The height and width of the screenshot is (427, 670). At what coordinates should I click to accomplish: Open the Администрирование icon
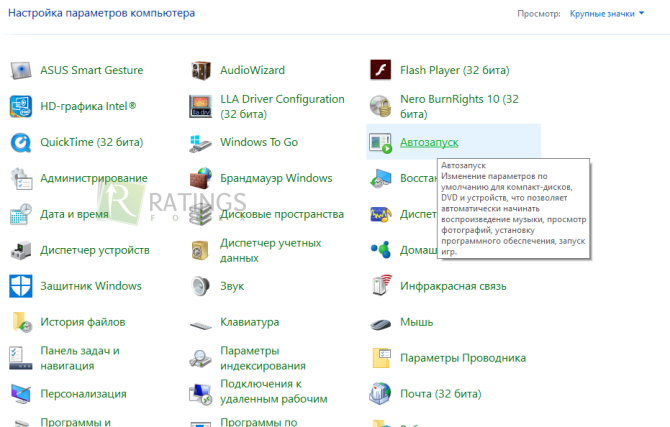pyautogui.click(x=21, y=178)
